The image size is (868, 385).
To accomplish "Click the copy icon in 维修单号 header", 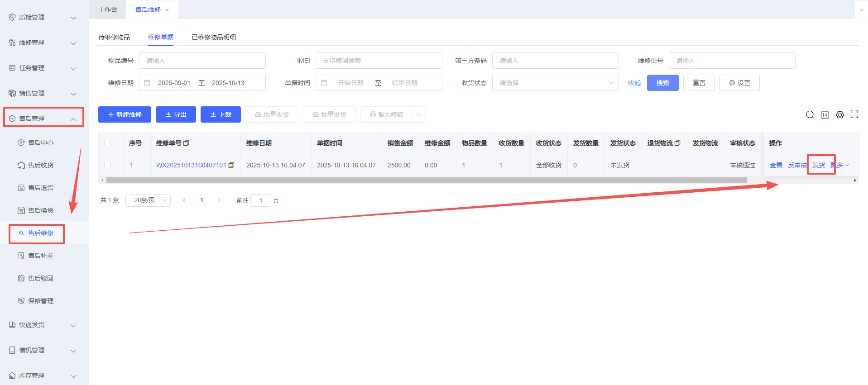I will pos(186,143).
